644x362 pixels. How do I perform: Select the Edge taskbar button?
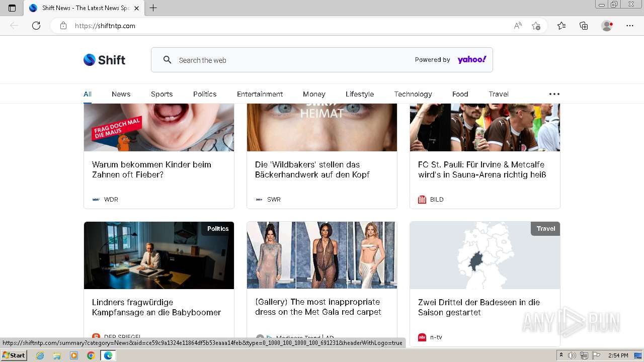(x=108, y=355)
